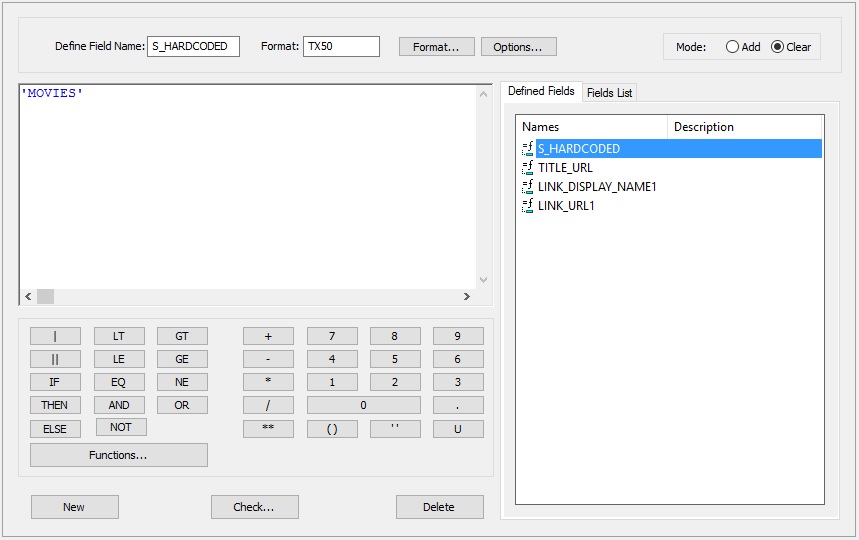Switch to the Defined Fields tab
The image size is (859, 540).
541,91
